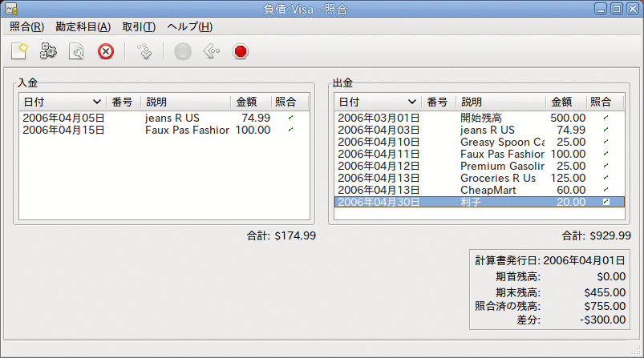Screen dimensions: 644x358
Task: Click the open account document icon
Action: 77,52
